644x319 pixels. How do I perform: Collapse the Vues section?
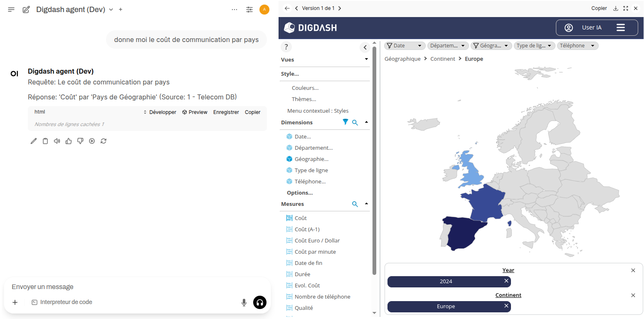[366, 59]
